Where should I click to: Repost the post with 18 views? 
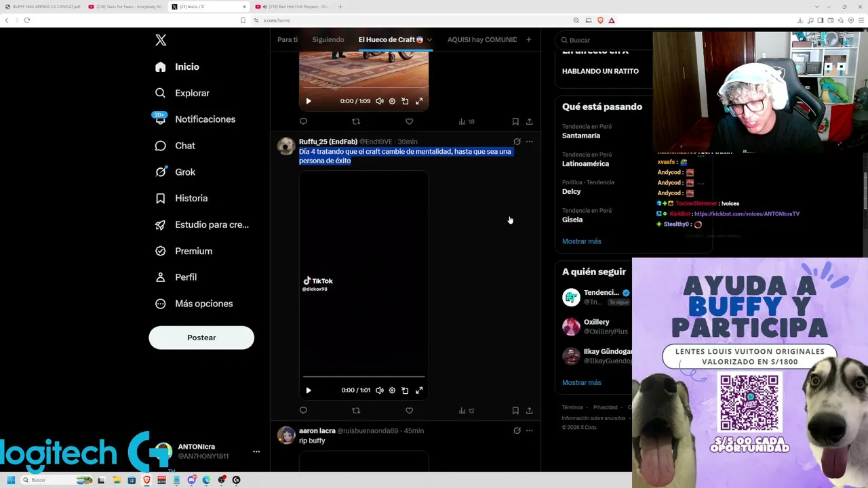[356, 121]
